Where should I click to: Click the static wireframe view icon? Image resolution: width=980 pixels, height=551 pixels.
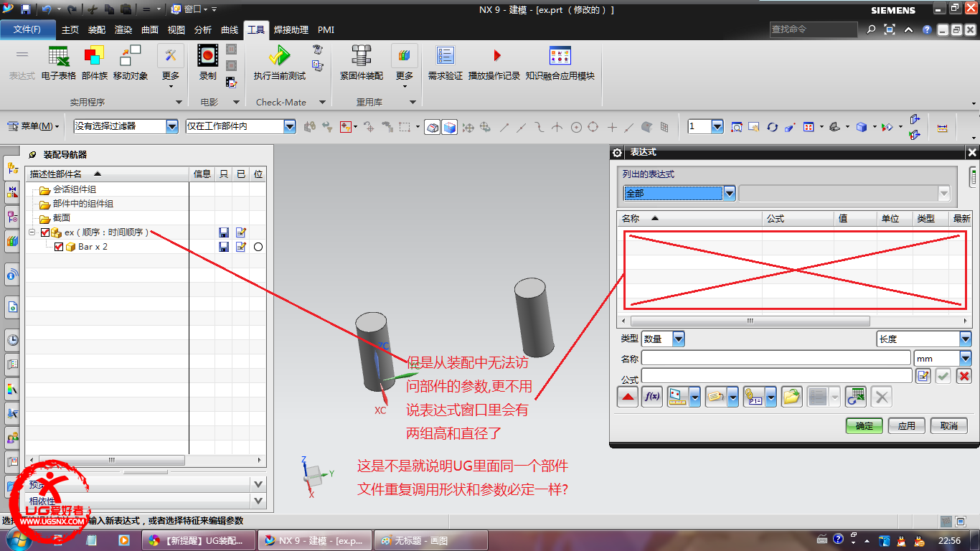[433, 127]
